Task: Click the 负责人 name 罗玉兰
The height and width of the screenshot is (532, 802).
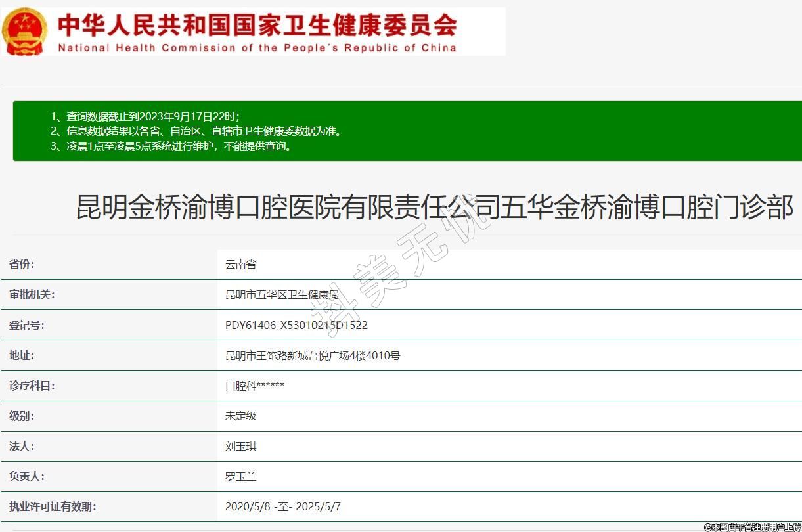Action: [240, 476]
